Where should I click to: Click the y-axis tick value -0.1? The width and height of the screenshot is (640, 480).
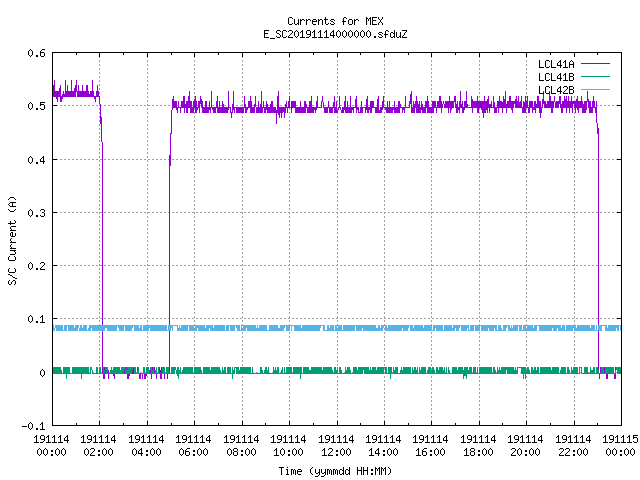point(33,426)
